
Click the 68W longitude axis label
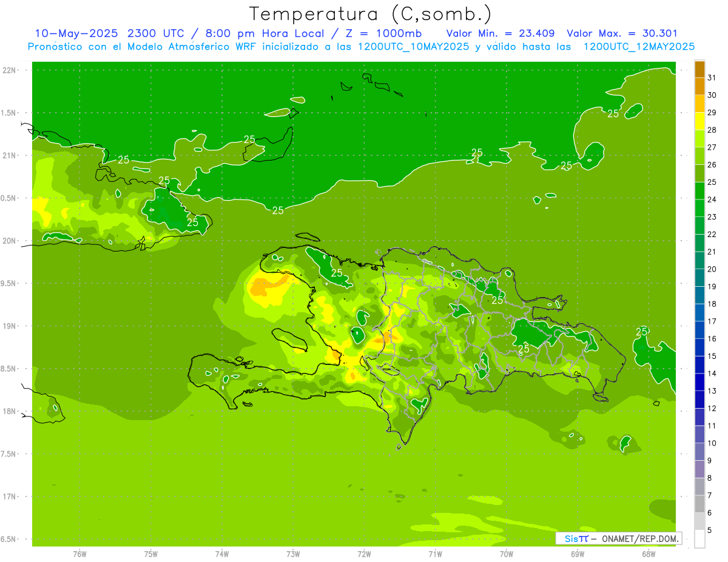tap(649, 554)
